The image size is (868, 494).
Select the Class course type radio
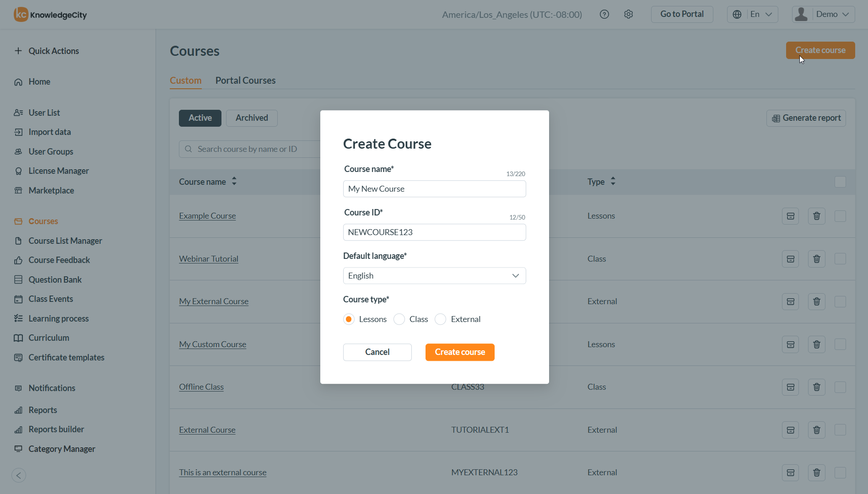(x=399, y=319)
